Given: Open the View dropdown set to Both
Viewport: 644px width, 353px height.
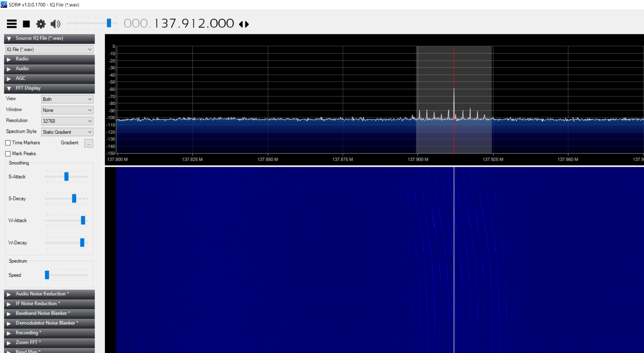Looking at the screenshot, I should click(x=67, y=99).
